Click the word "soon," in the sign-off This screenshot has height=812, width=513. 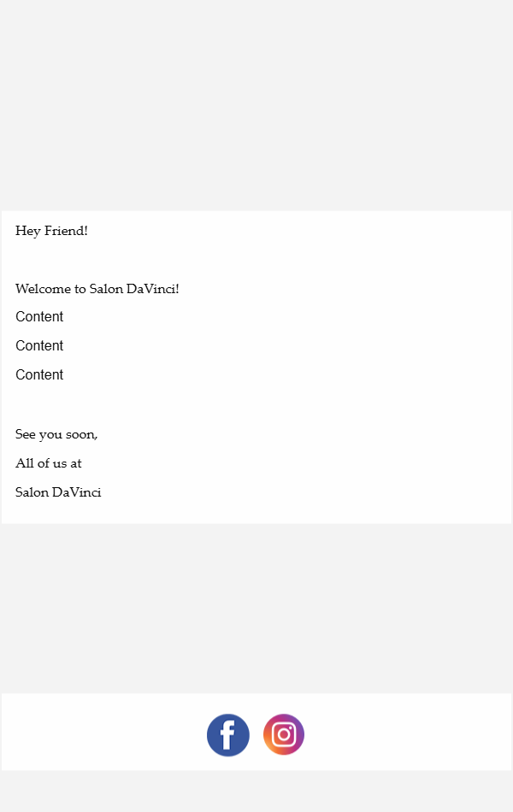click(x=82, y=434)
